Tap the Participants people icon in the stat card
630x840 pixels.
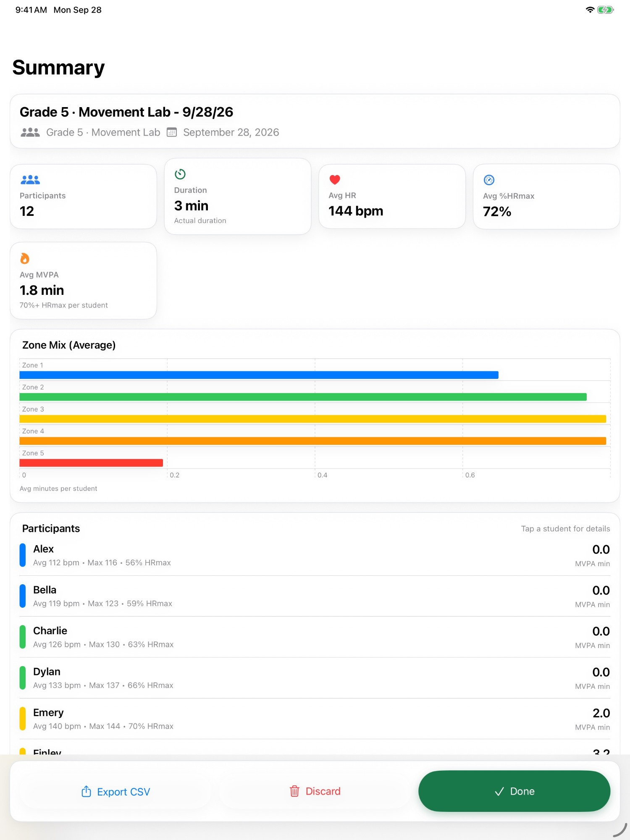tap(30, 180)
